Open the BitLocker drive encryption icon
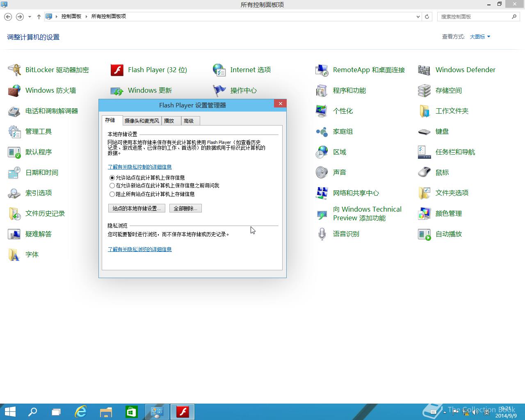The height and width of the screenshot is (420, 525). (14, 70)
